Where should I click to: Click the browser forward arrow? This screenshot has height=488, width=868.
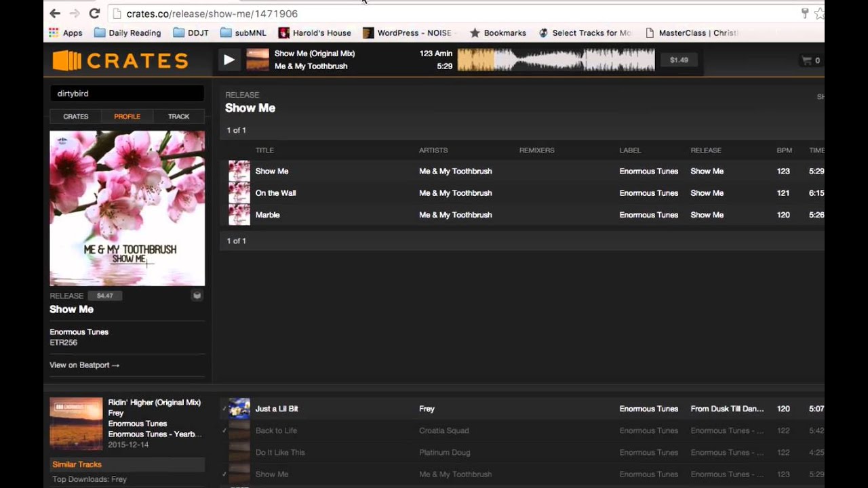click(75, 14)
